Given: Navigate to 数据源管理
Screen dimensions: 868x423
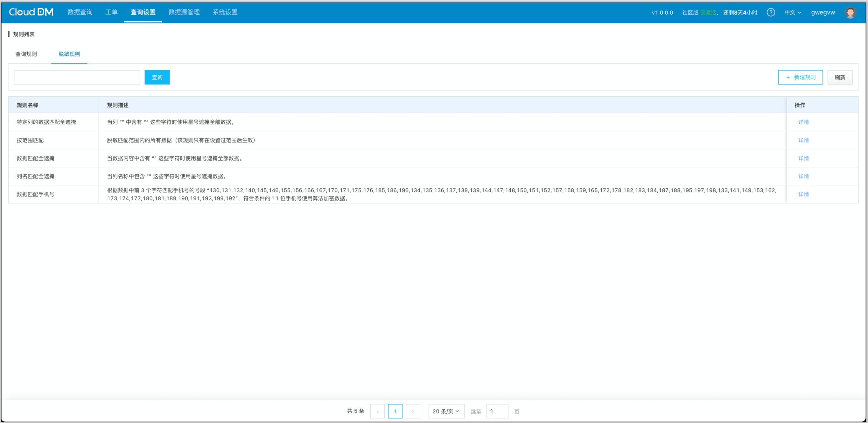Looking at the screenshot, I should [184, 12].
